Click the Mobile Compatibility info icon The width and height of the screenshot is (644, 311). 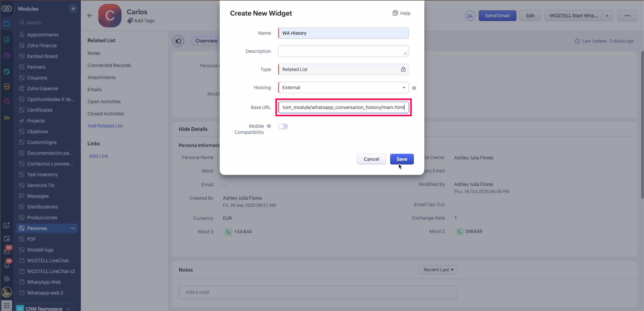tap(269, 126)
